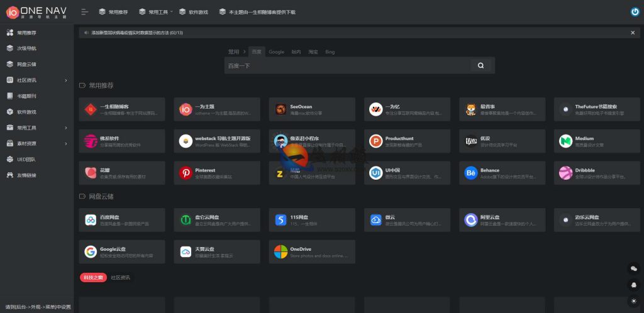Click the WeChat floating icon
This screenshot has width=644, height=313.
(634, 268)
